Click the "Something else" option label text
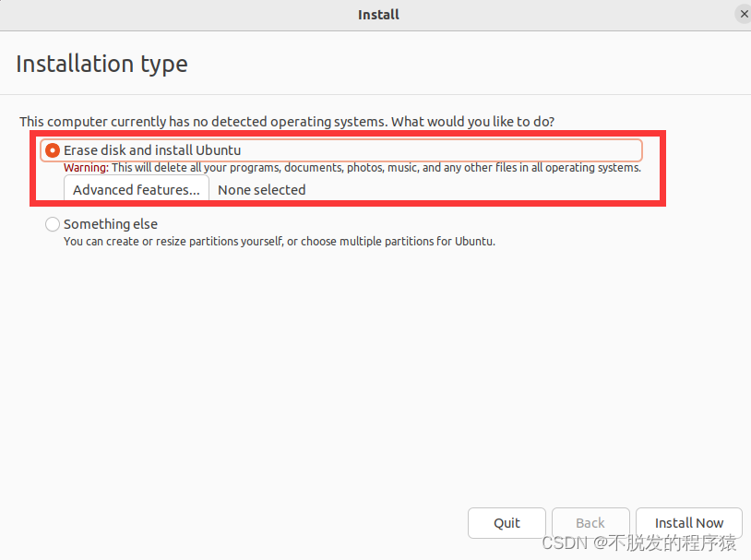This screenshot has width=751, height=560. [111, 224]
